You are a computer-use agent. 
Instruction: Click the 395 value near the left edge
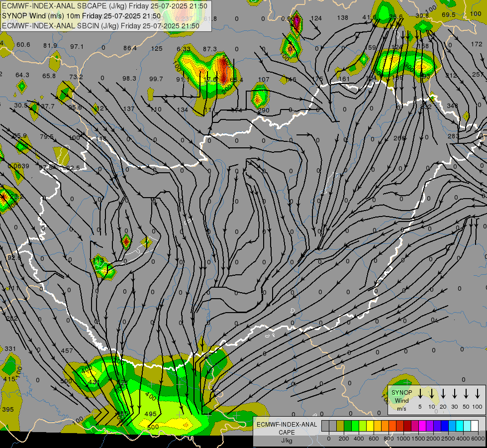(x=8, y=410)
